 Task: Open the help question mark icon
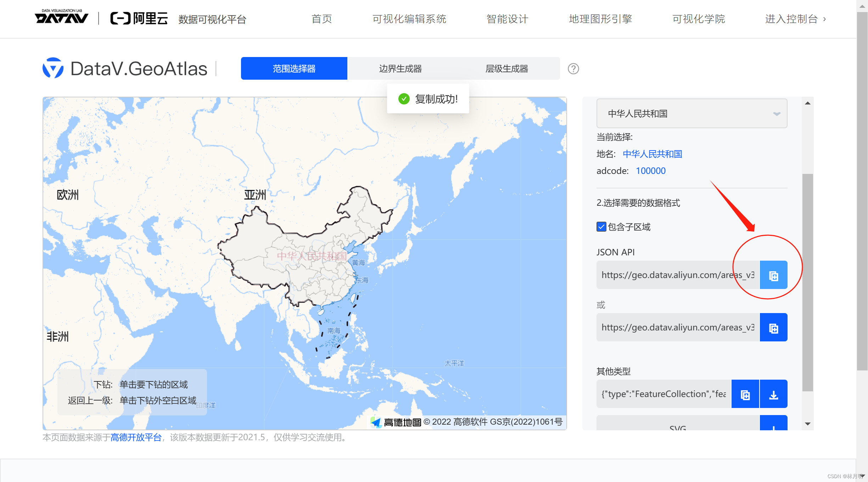(x=573, y=69)
